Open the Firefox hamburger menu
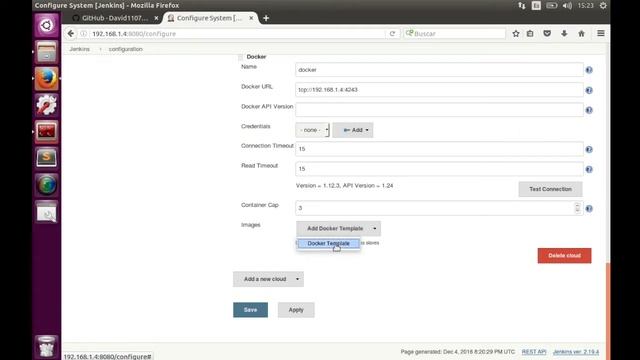The height and width of the screenshot is (360, 640). click(601, 33)
